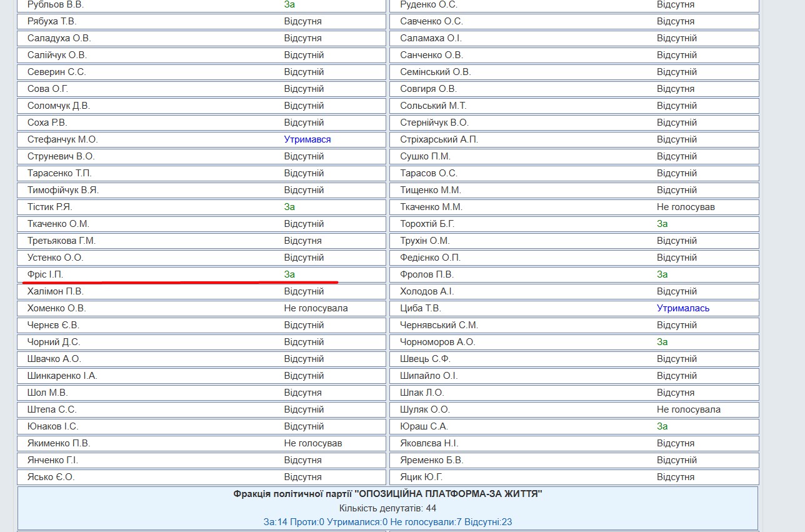Select the name Якименко П.В.

[x=59, y=443]
